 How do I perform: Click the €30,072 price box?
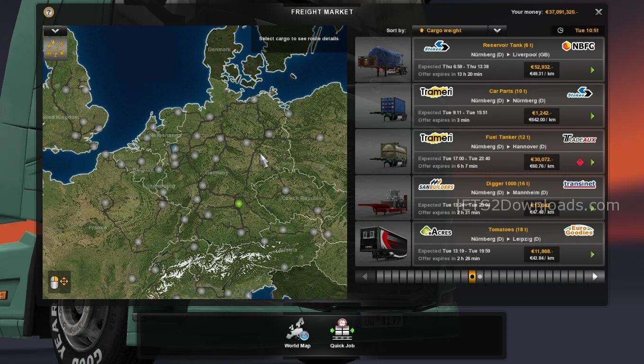542,162
